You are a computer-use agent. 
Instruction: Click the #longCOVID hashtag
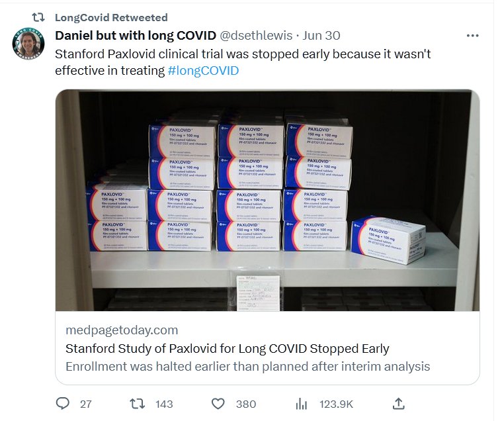[204, 70]
